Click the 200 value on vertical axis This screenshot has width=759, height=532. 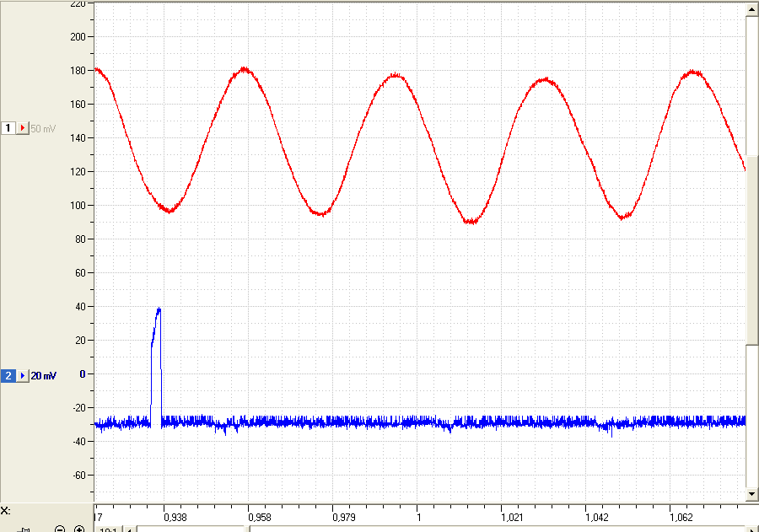pos(78,37)
